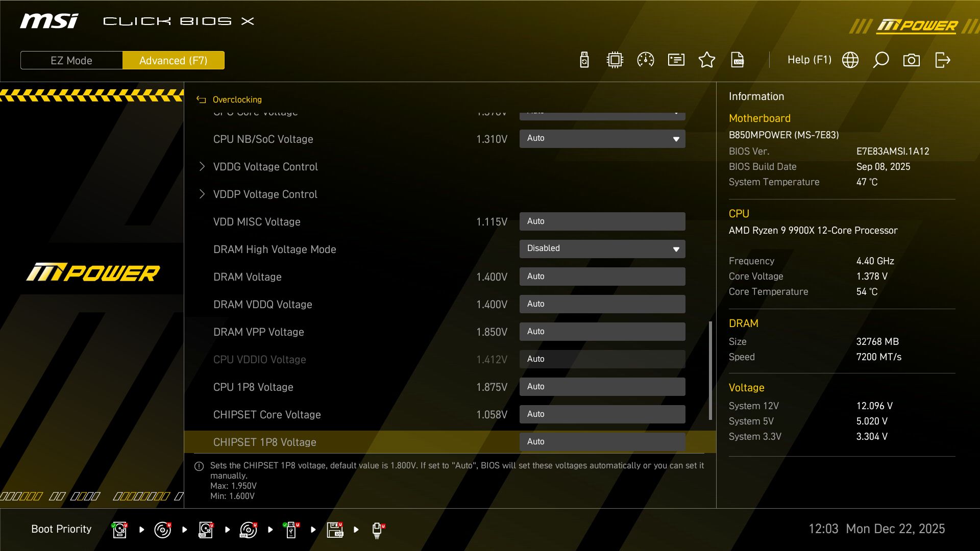
Task: View the BIOS change LOG icon
Action: pos(738,60)
